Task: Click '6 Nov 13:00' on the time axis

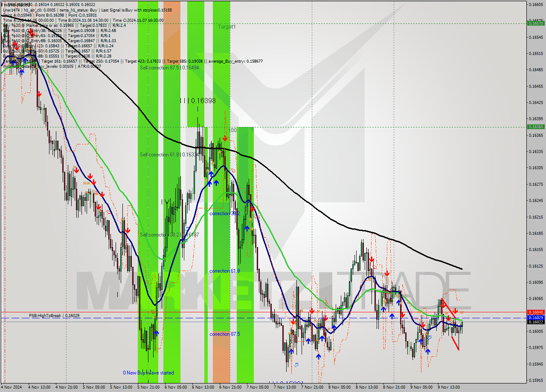Action: coord(203,387)
